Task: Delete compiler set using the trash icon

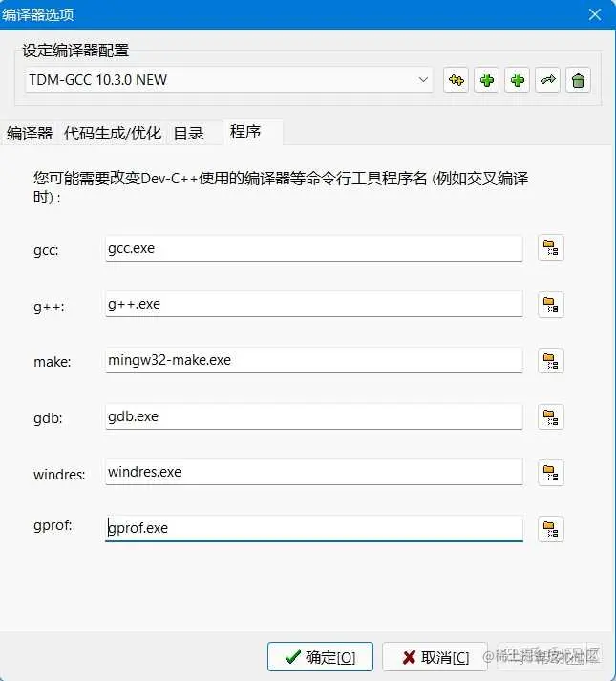Action: (x=578, y=80)
